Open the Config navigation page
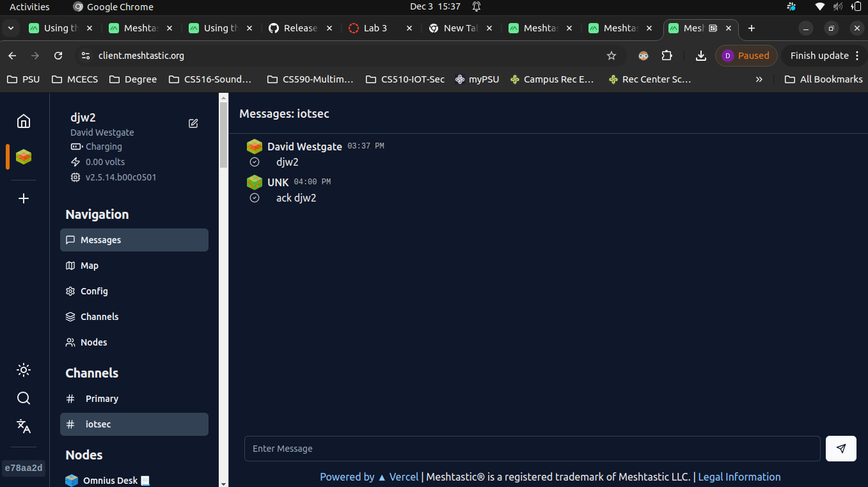 (93, 291)
